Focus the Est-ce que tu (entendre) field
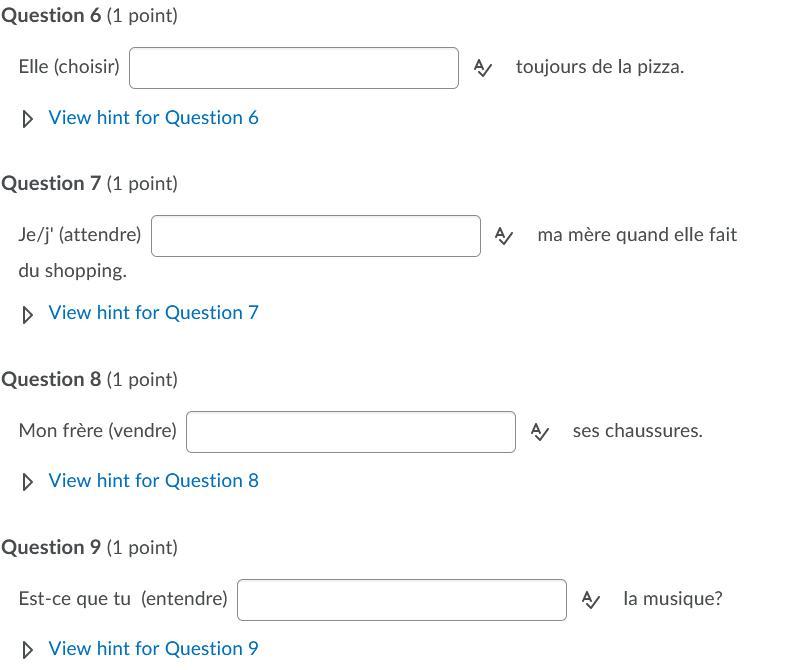The width and height of the screenshot is (793, 670). pyautogui.click(x=402, y=600)
